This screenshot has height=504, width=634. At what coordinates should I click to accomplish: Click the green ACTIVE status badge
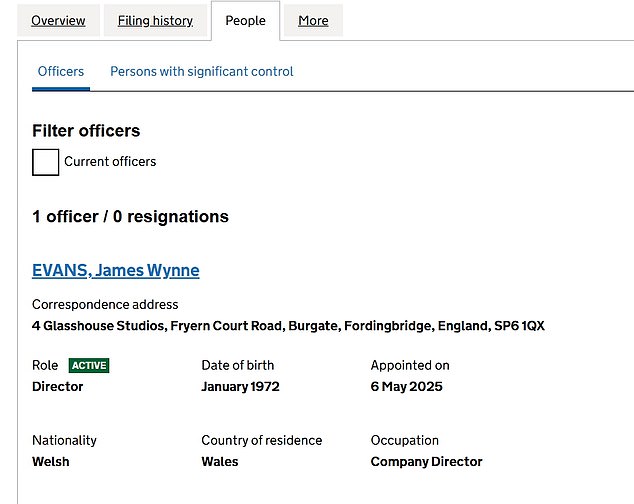[x=89, y=366]
